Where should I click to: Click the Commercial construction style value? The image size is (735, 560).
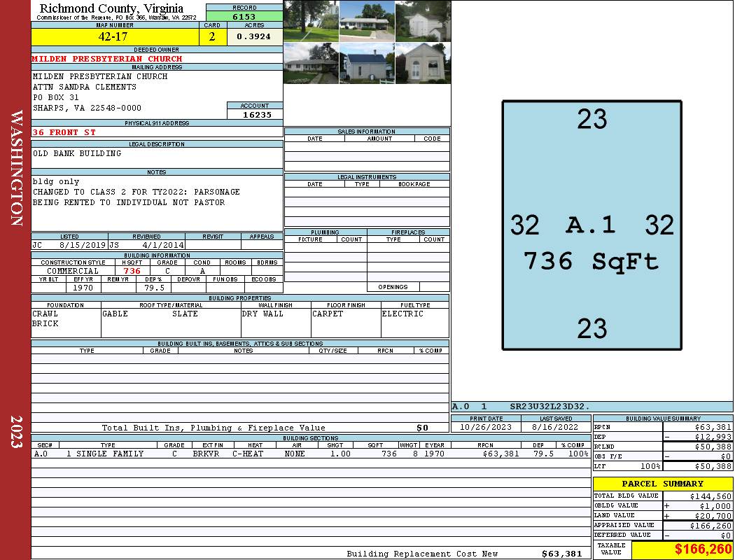(x=73, y=271)
